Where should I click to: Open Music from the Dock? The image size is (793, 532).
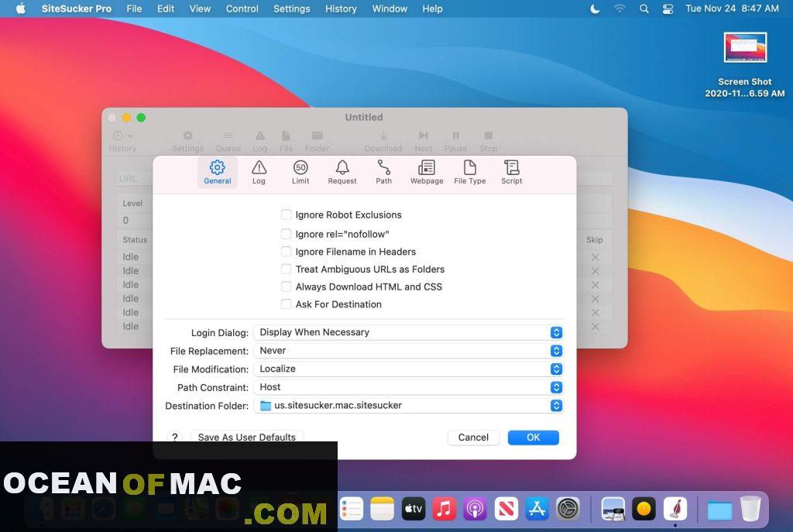point(444,508)
